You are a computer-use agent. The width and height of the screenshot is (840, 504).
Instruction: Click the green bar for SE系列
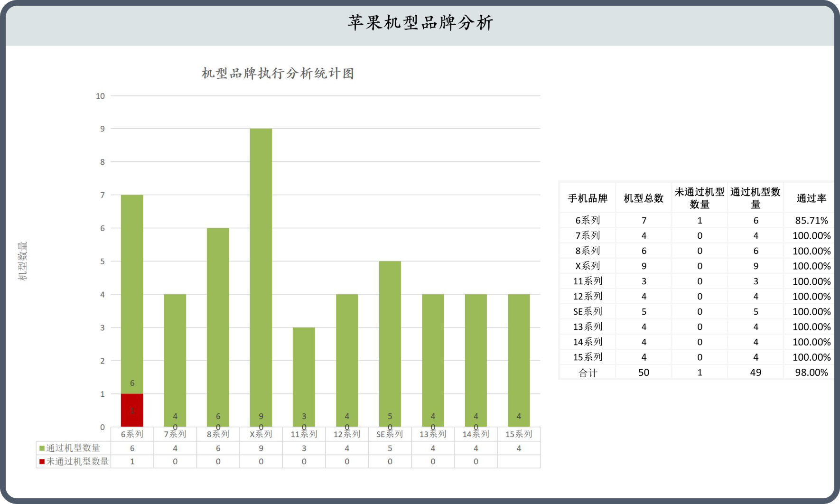[x=390, y=342]
